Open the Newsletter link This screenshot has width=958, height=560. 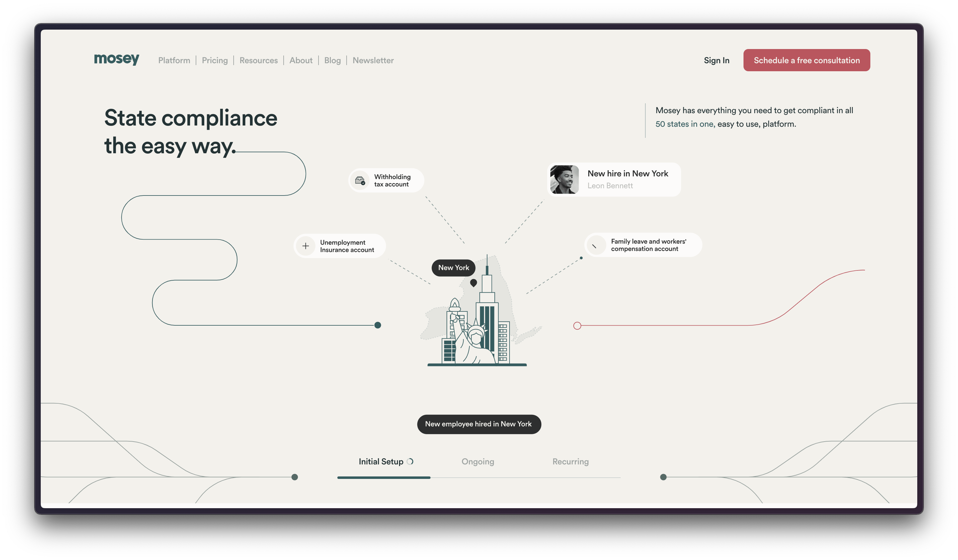[373, 60]
